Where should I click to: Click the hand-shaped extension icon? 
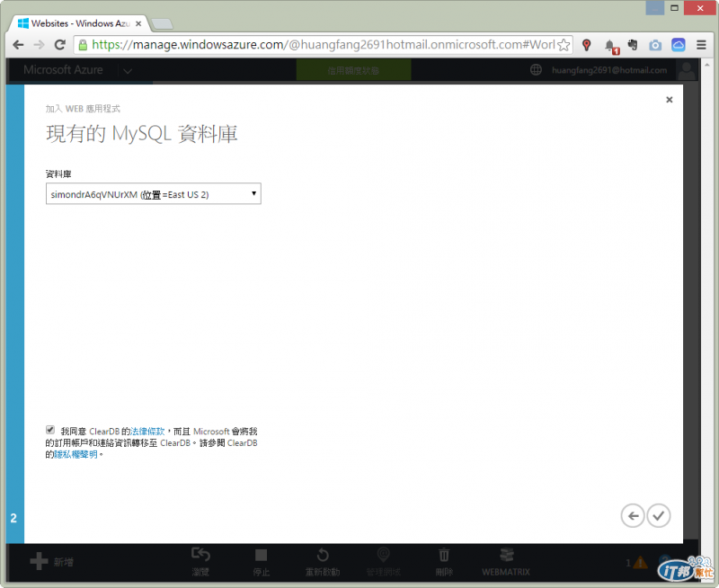pos(633,45)
